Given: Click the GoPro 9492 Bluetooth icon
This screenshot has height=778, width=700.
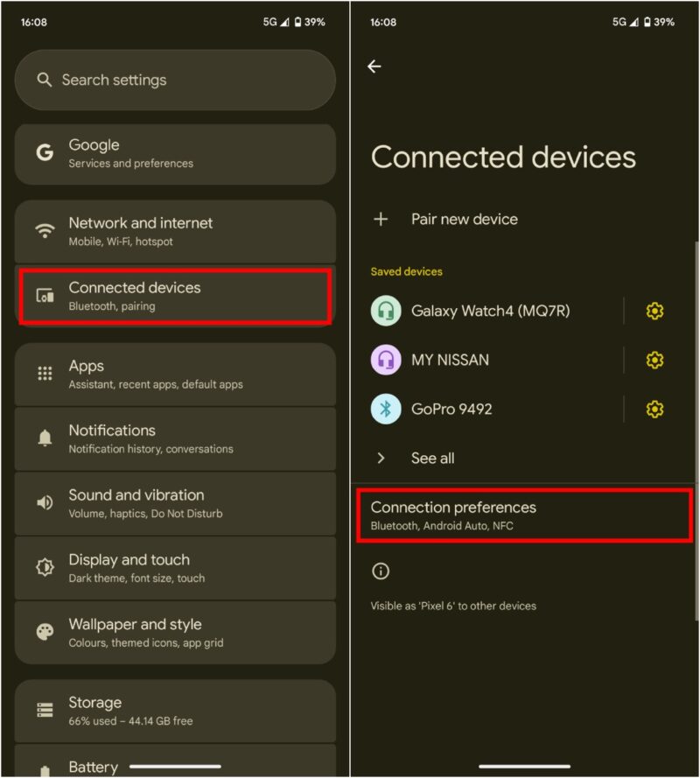Looking at the screenshot, I should pyautogui.click(x=386, y=409).
